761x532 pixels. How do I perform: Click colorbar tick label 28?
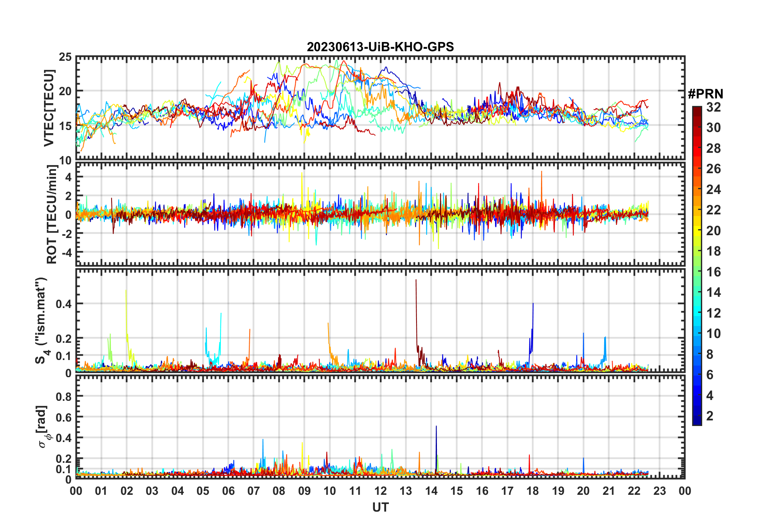tap(713, 148)
